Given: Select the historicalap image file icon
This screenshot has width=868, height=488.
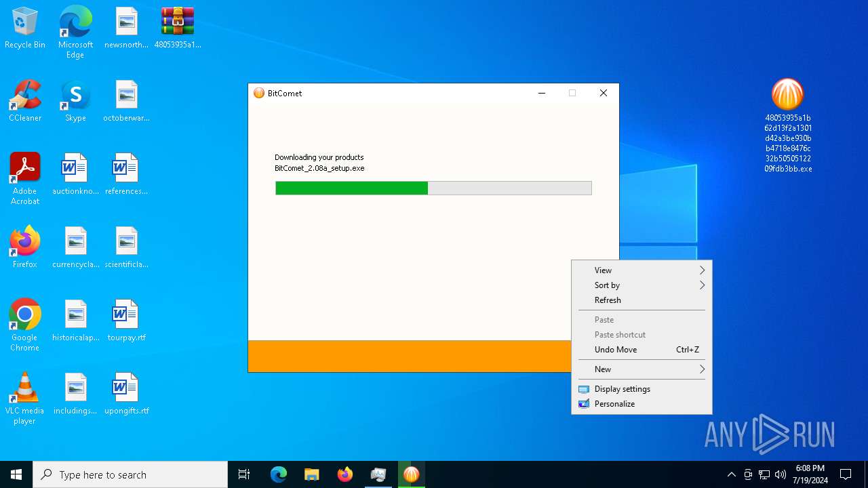Looking at the screenshot, I should 75,321.
